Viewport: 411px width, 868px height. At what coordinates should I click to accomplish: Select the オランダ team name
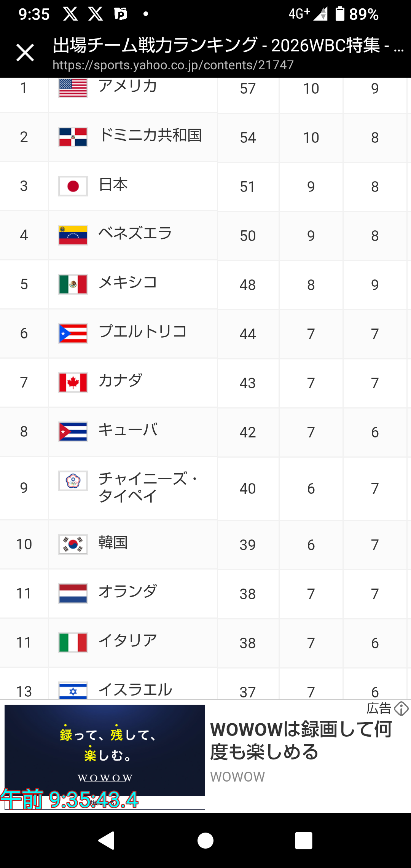128,592
